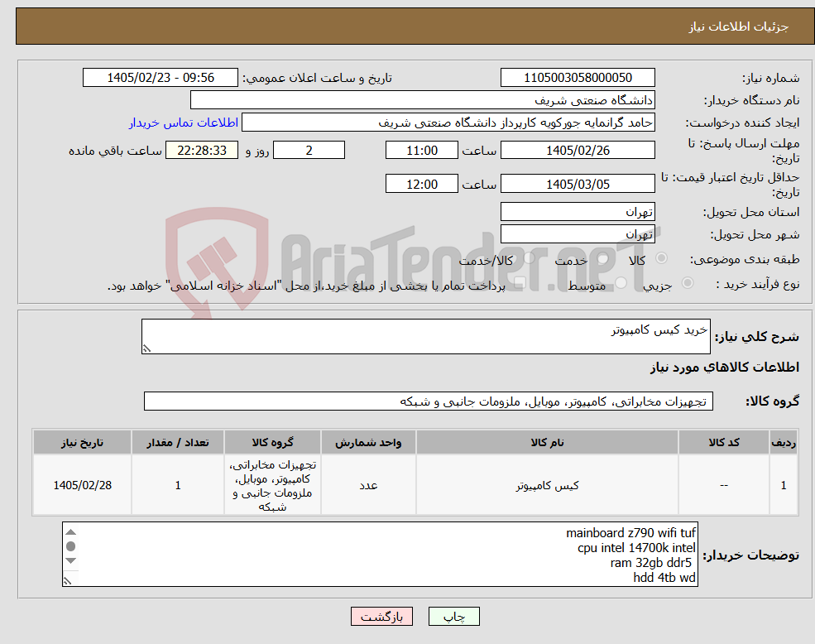Click the گروه کالا table column header
This screenshot has width=815, height=644.
pyautogui.click(x=272, y=442)
